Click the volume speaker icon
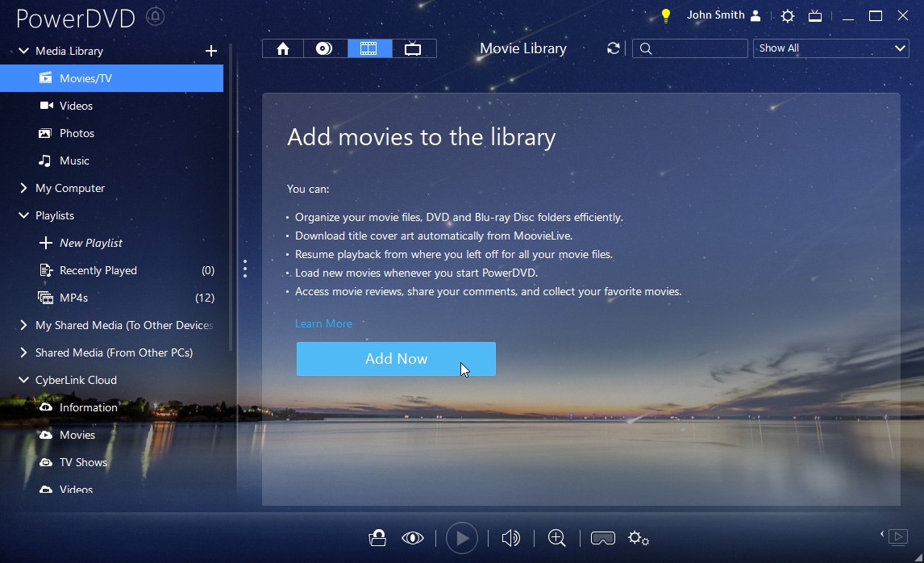The width and height of the screenshot is (924, 563). click(511, 538)
